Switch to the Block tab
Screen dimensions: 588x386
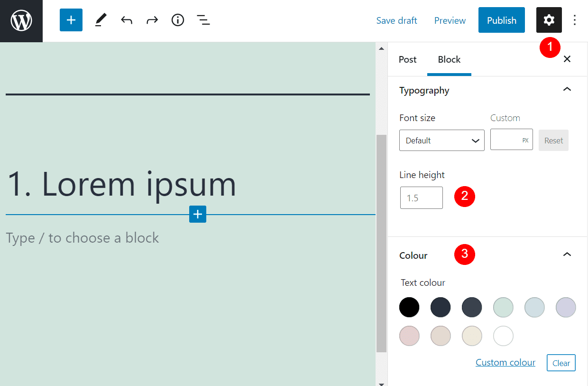449,59
